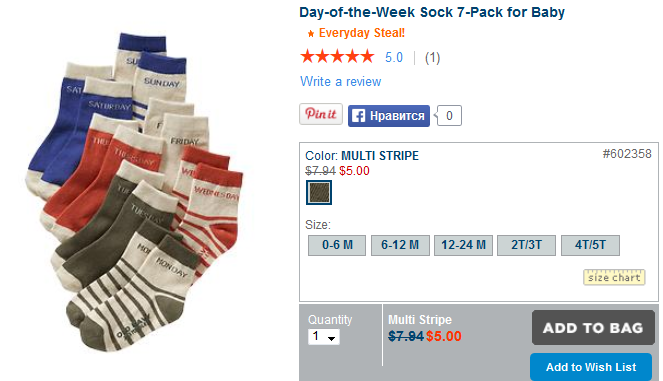Select the Multi Stripe color swatch
This screenshot has height=381, width=663.
pos(319,192)
